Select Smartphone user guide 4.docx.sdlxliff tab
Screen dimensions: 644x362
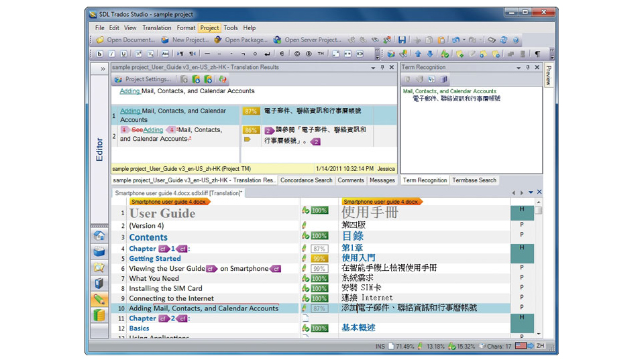coord(178,193)
